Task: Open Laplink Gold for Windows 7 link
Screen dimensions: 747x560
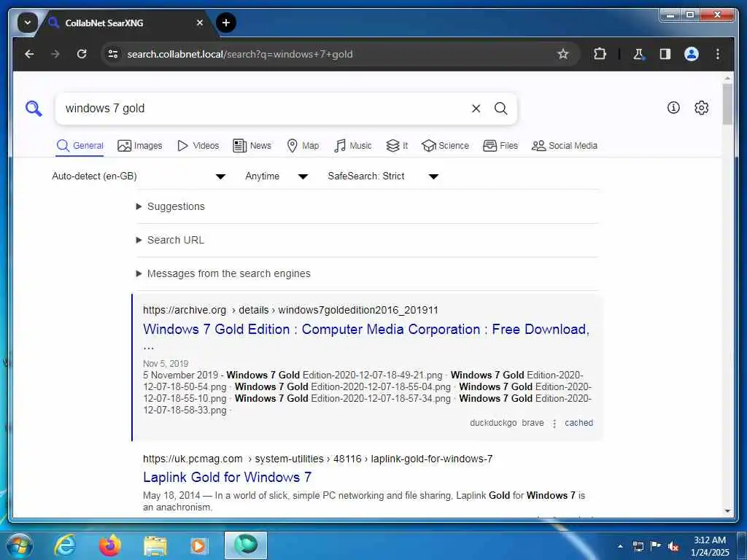Action: tap(228, 477)
